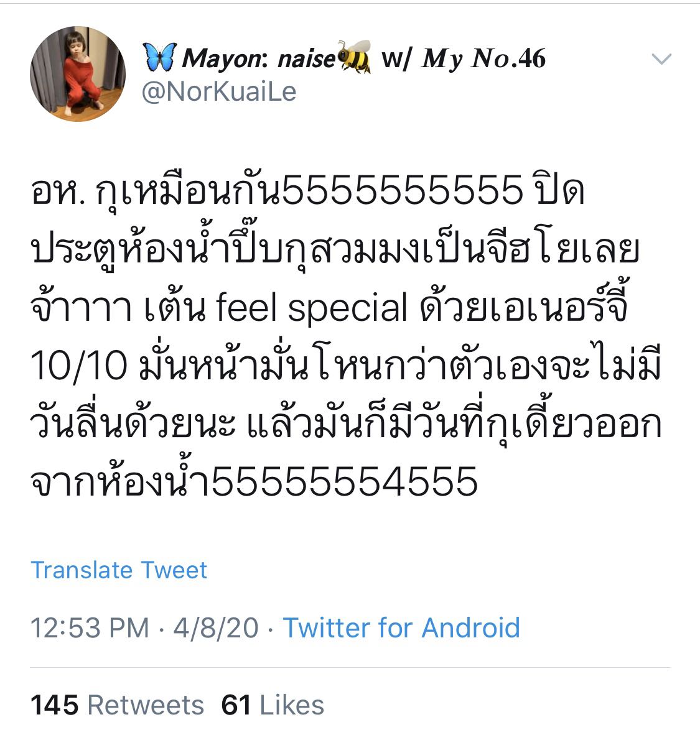700x735 pixels.
Task: Click the '5555555555' on first tweet line
Action: click(402, 191)
